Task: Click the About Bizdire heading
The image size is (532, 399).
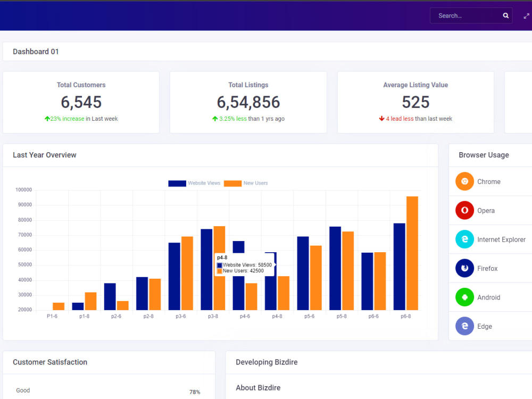Action: point(258,388)
